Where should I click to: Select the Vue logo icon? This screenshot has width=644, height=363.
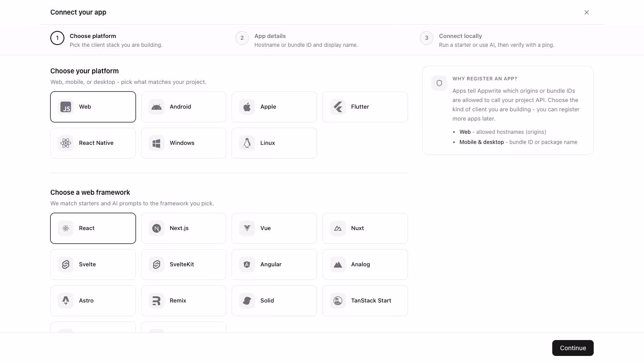pos(247,228)
